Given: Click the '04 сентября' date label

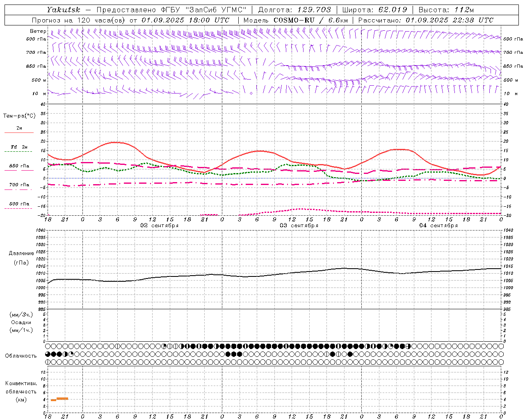Looking at the screenshot, I should pos(438,226).
